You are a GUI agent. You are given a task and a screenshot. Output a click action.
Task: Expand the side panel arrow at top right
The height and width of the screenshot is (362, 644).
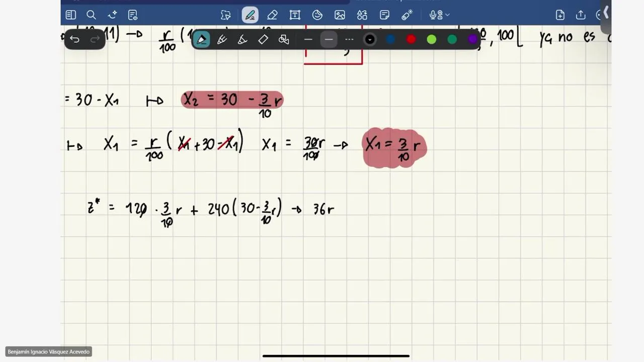(606, 13)
